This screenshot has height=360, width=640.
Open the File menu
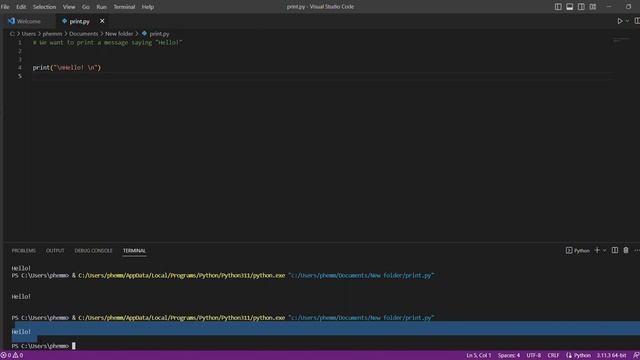(x=5, y=7)
